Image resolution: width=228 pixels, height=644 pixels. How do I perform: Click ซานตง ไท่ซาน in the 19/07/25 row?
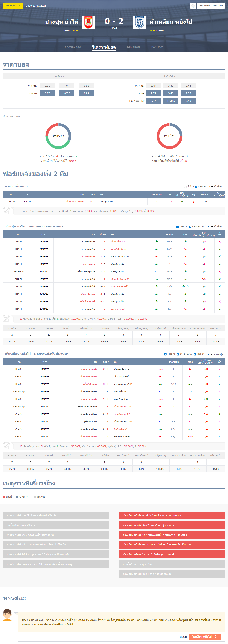(121, 369)
